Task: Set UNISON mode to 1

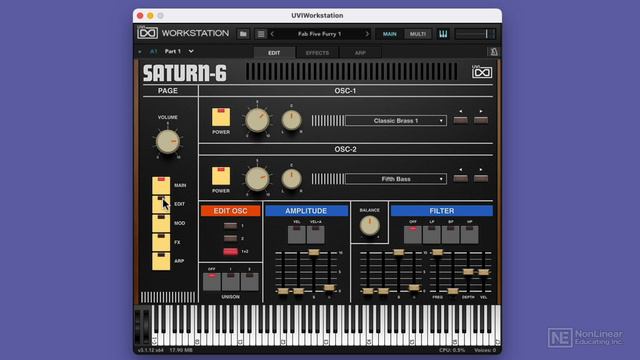Action: 231,282
